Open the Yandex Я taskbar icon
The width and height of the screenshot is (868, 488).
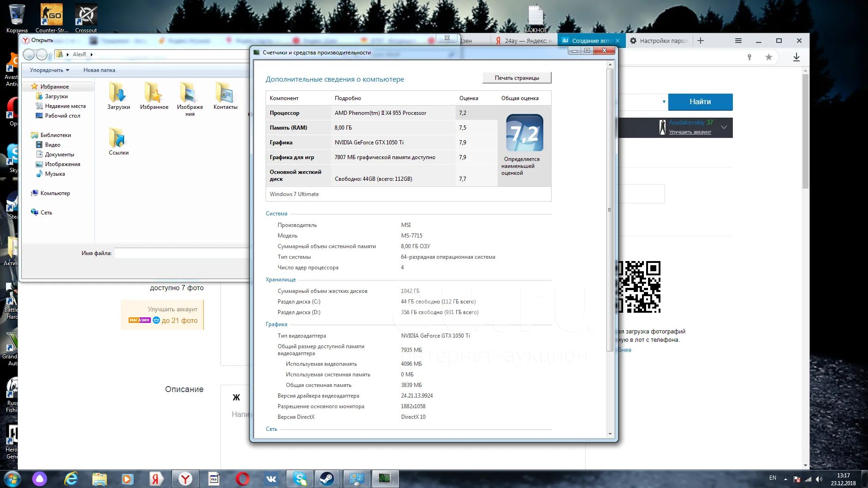pos(155,479)
